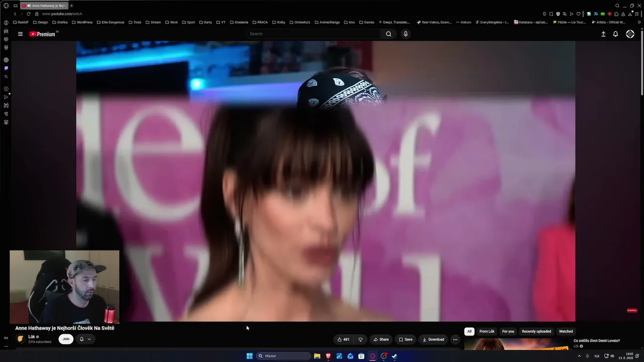
Task: Open the Design bookmarks folder
Action: pyautogui.click(x=41, y=22)
